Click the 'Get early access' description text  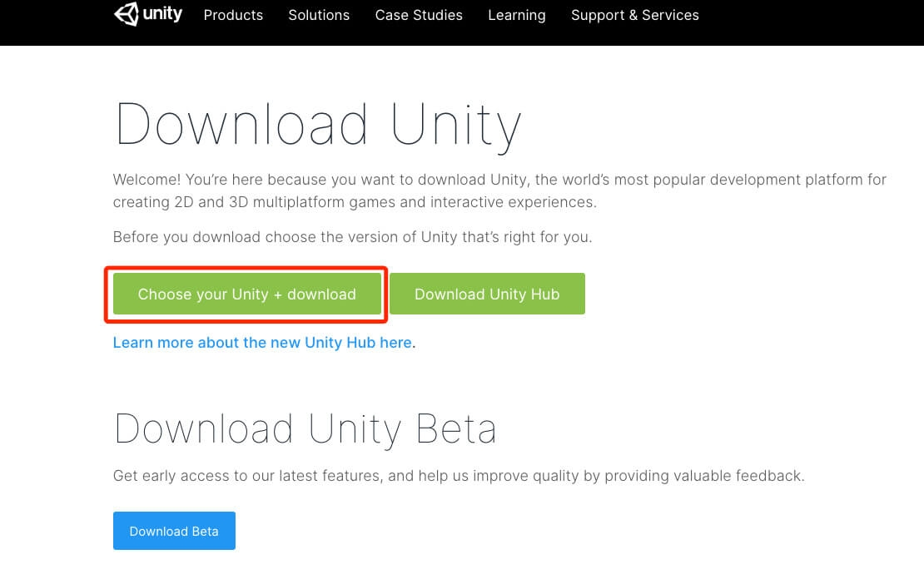click(x=459, y=476)
